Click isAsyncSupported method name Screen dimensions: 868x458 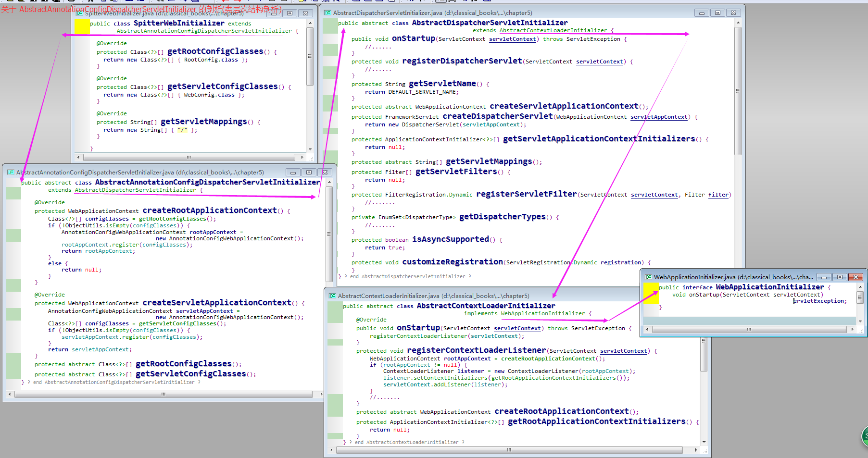pyautogui.click(x=451, y=239)
